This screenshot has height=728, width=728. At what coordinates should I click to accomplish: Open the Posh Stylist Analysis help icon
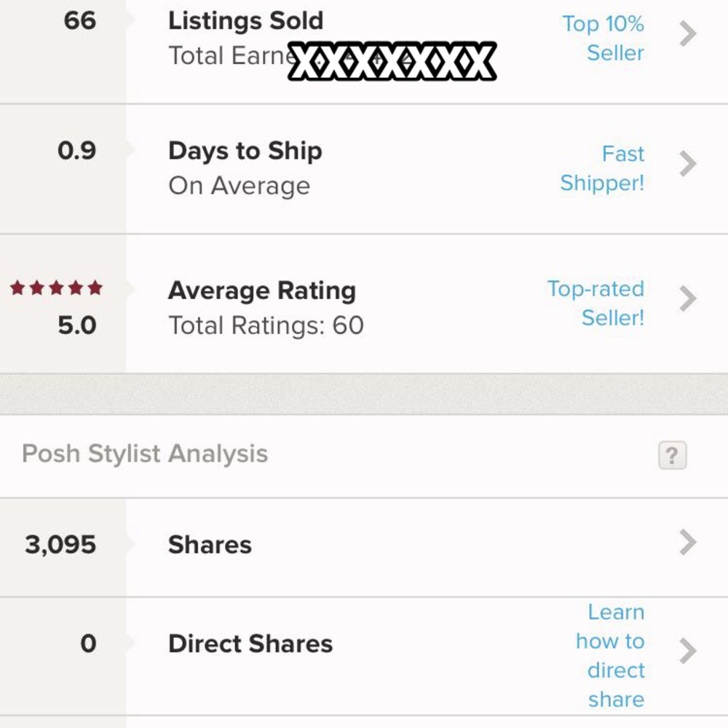coord(672,456)
